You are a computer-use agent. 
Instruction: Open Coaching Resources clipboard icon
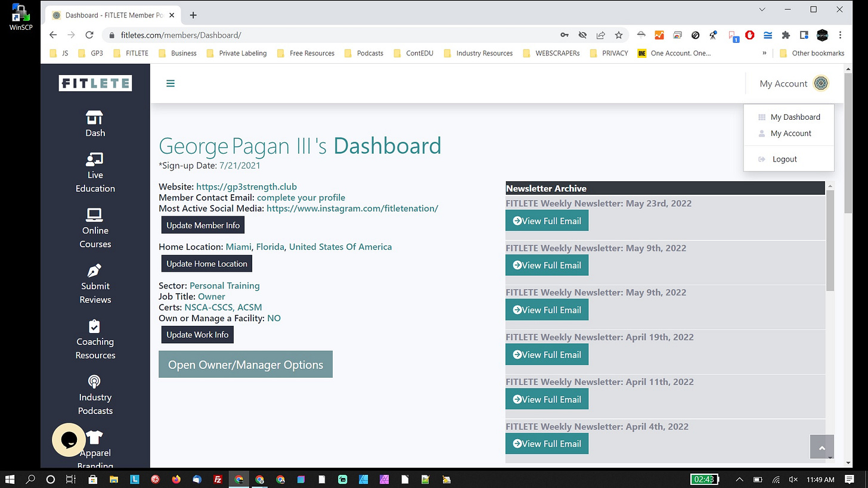[x=95, y=327]
